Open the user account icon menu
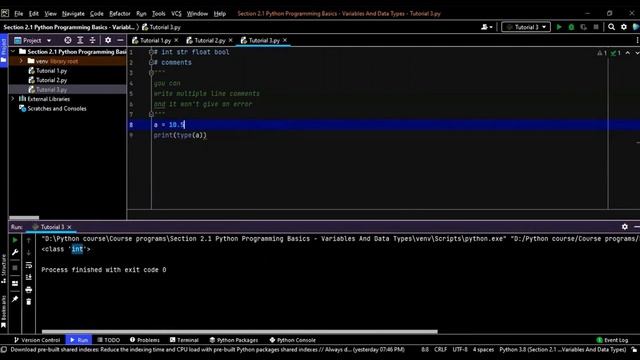Image resolution: width=640 pixels, height=360 pixels. pyautogui.click(x=487, y=27)
